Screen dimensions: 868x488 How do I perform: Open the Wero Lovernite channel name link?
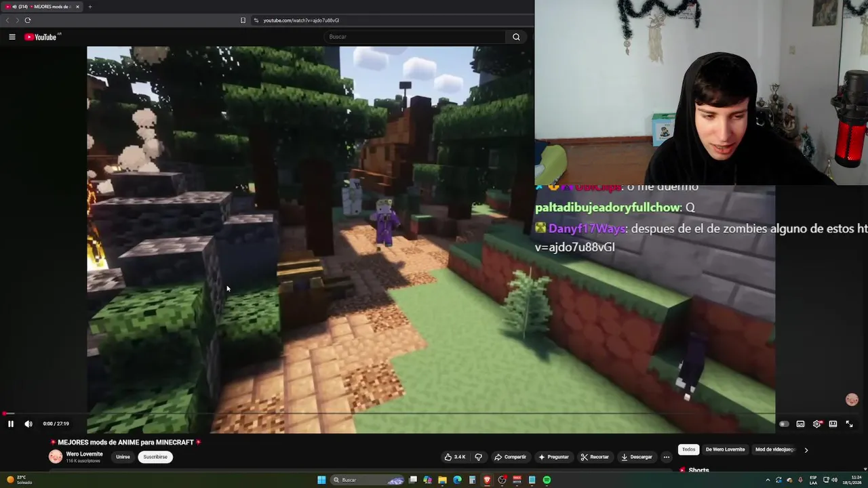(x=84, y=454)
